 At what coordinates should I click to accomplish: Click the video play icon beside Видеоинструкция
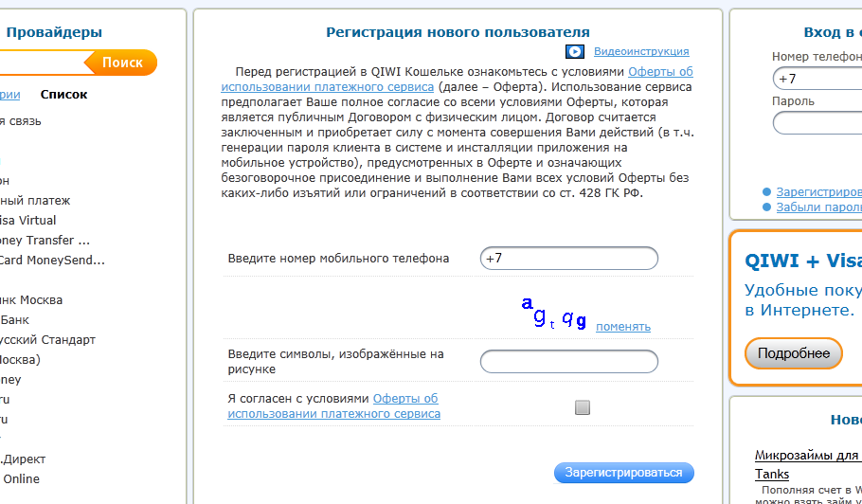click(575, 51)
